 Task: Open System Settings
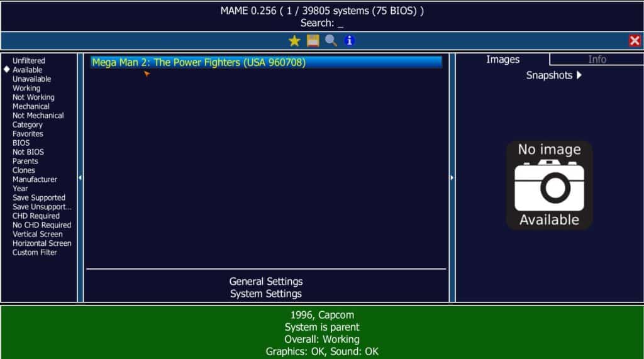(266, 294)
